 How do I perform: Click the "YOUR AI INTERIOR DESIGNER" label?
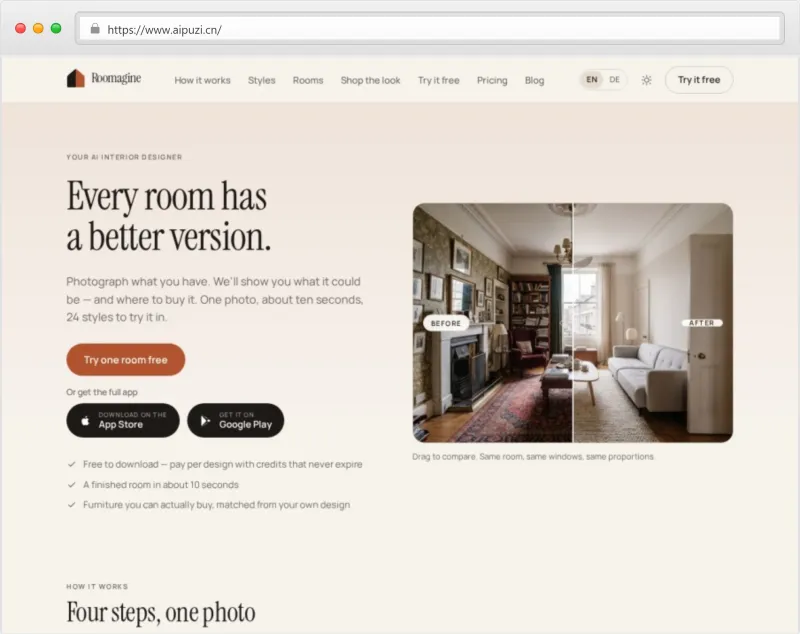tap(124, 157)
